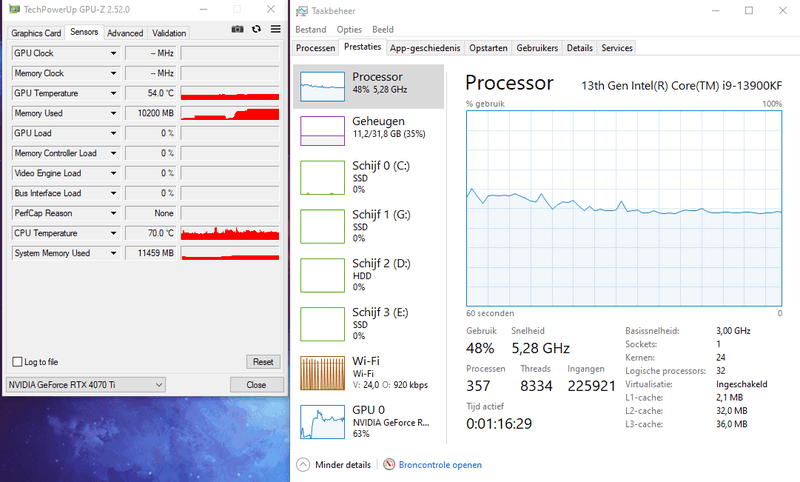Click the GPU-Z refresh icon
Viewport: 800px width, 482px height.
pyautogui.click(x=257, y=29)
